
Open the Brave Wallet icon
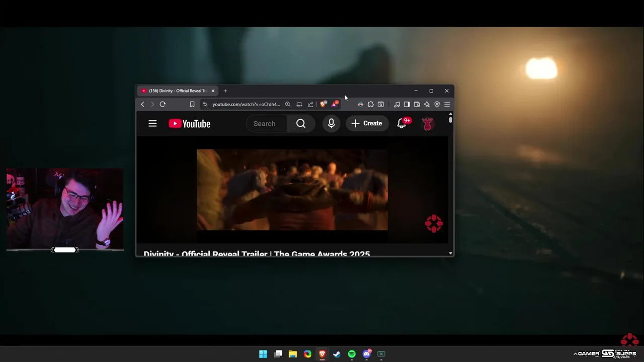pyautogui.click(x=417, y=104)
